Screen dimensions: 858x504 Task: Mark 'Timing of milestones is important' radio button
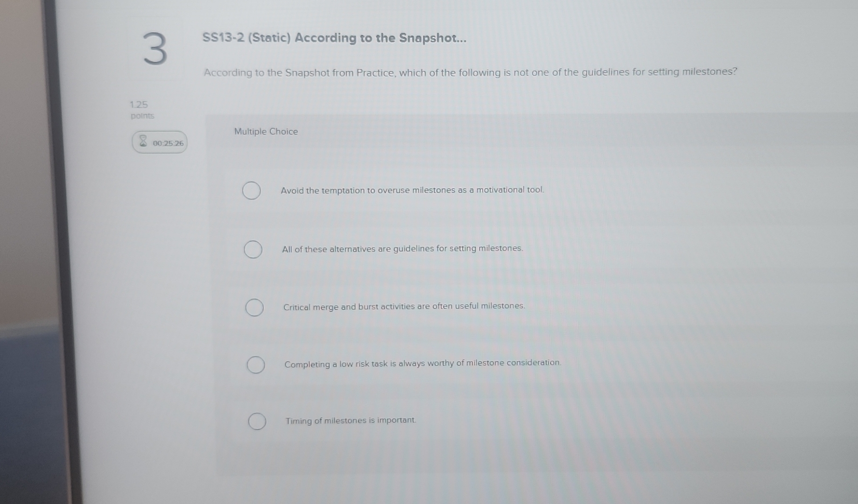257,421
